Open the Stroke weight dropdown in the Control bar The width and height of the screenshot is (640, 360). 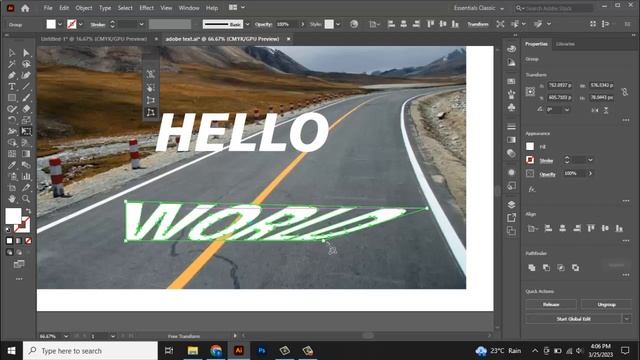click(x=141, y=24)
